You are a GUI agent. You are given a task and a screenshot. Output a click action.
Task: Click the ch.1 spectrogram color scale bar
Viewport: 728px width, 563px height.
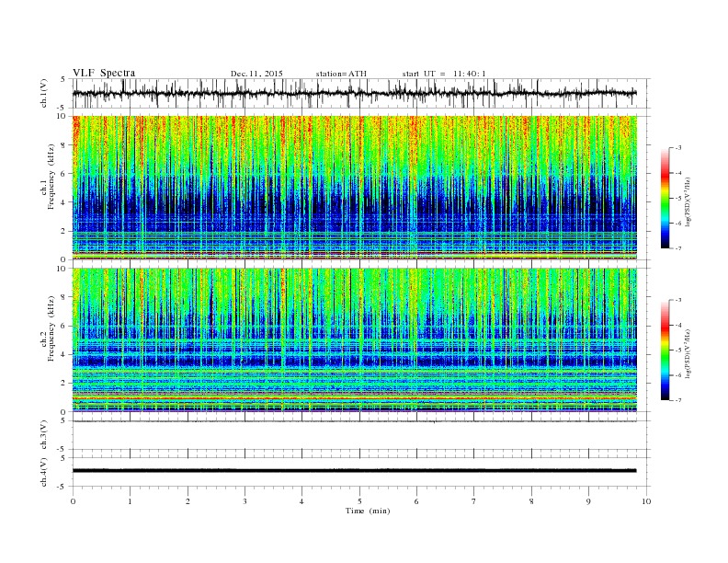click(665, 198)
